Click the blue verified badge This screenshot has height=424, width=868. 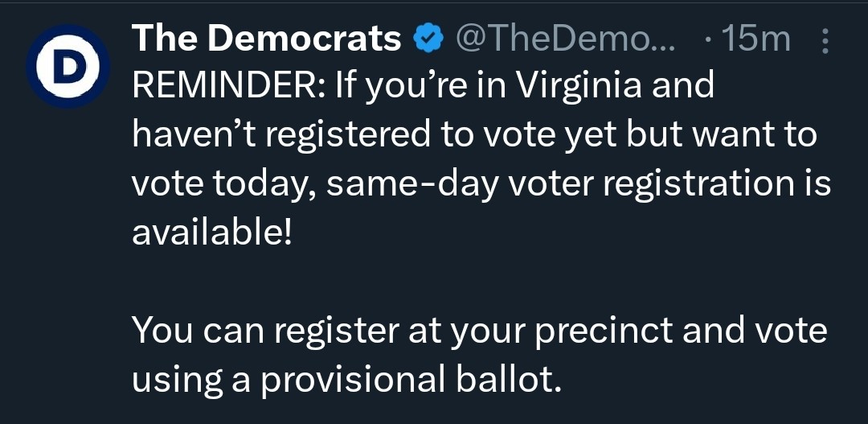coord(429,39)
